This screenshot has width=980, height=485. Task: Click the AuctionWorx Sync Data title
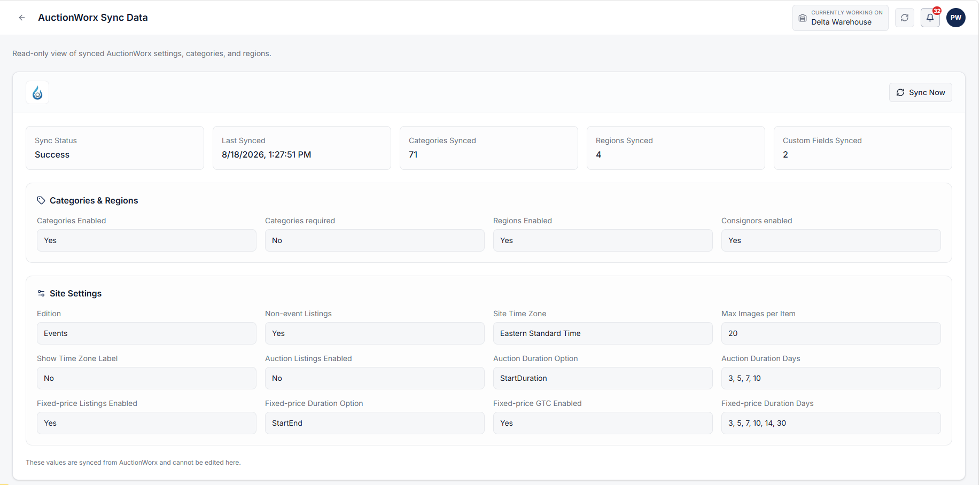[x=93, y=18]
